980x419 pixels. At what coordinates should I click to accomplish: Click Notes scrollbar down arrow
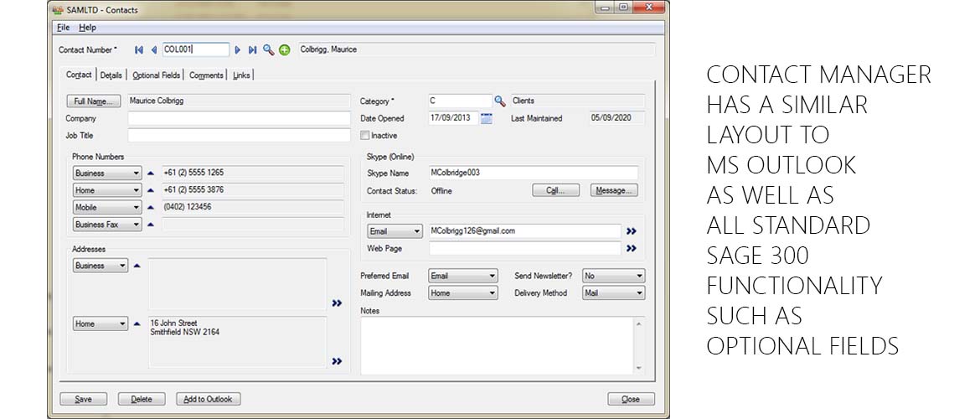click(x=639, y=369)
